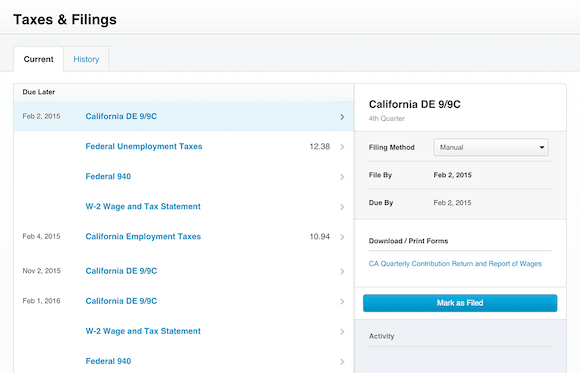Click the Feb 1, 2016 date

(41, 301)
